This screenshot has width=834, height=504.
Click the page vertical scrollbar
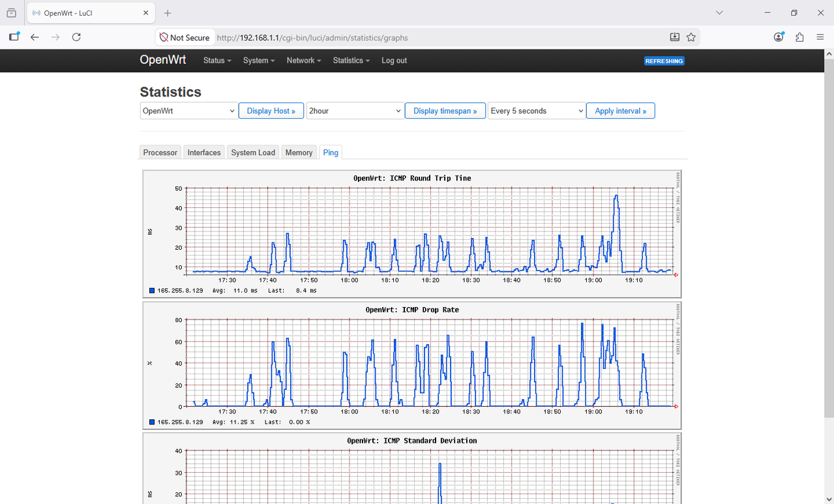pos(829,238)
